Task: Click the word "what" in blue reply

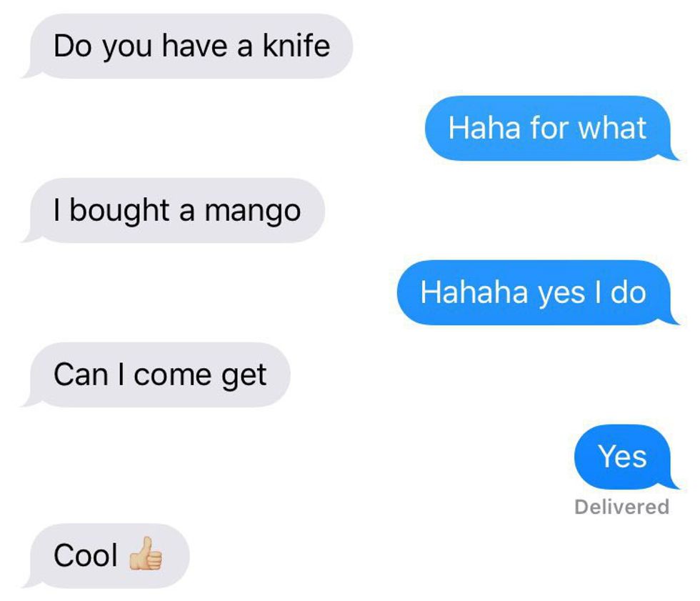Action: [x=612, y=128]
